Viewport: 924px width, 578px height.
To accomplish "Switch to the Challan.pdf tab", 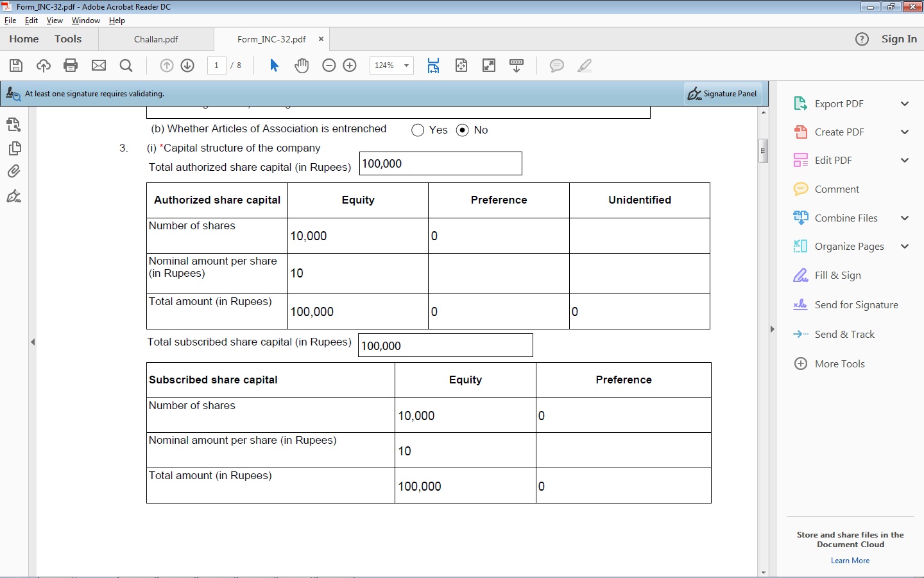I will [x=156, y=39].
